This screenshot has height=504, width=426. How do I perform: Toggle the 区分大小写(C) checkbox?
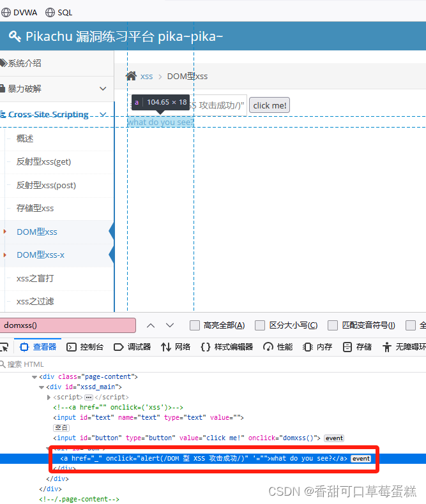260,325
